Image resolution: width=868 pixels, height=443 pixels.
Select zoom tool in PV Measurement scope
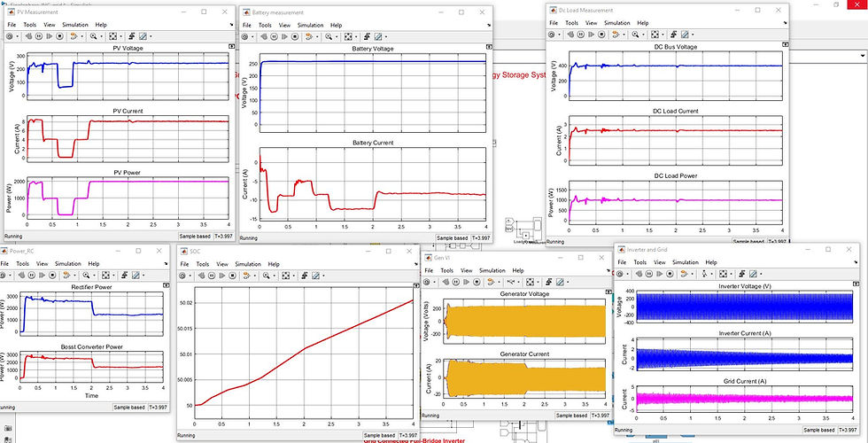tap(93, 36)
